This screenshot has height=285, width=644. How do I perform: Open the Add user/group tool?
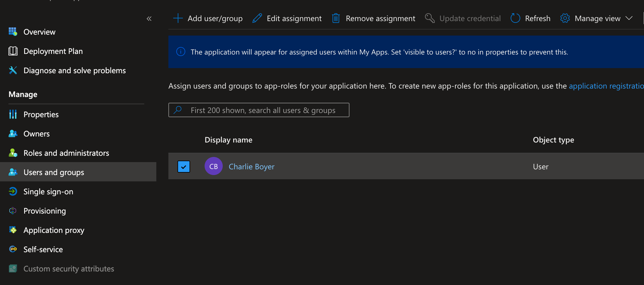tap(208, 18)
